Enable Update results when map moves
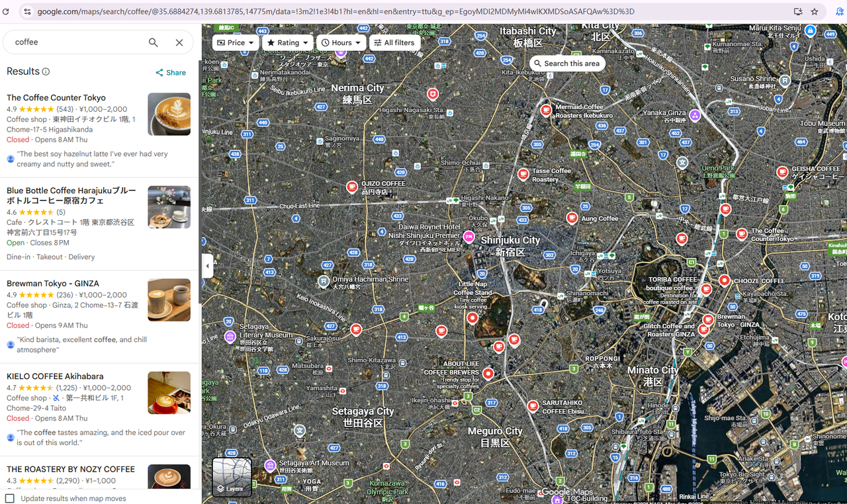The width and height of the screenshot is (847, 504). click(x=10, y=498)
